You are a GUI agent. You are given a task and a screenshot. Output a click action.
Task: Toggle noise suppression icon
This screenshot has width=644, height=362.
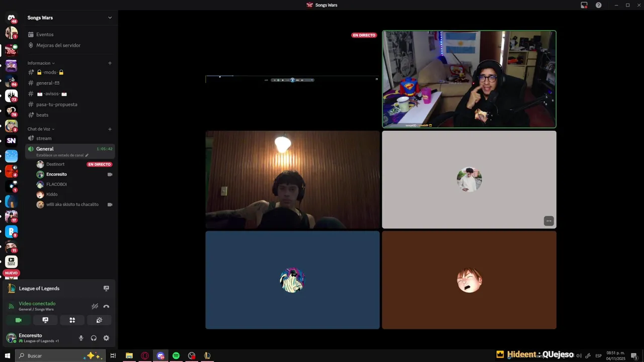click(x=95, y=306)
